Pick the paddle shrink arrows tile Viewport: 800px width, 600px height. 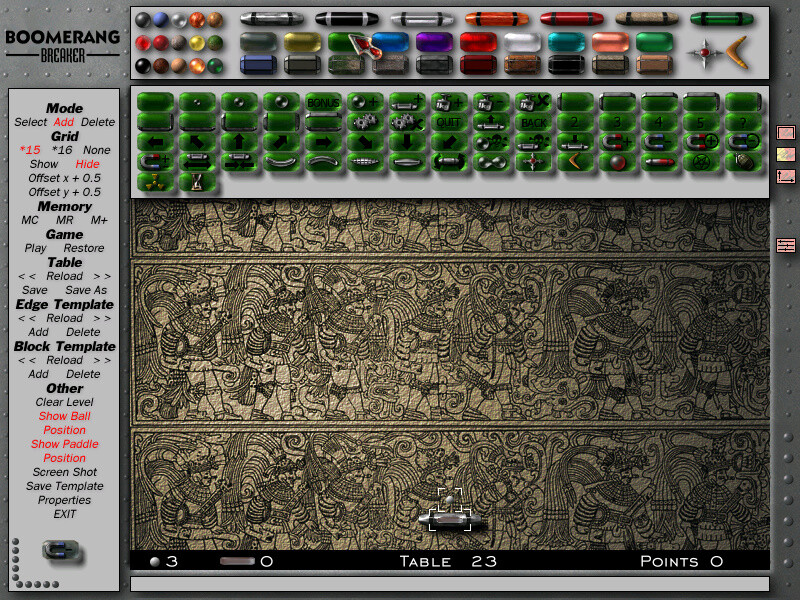[x=239, y=162]
